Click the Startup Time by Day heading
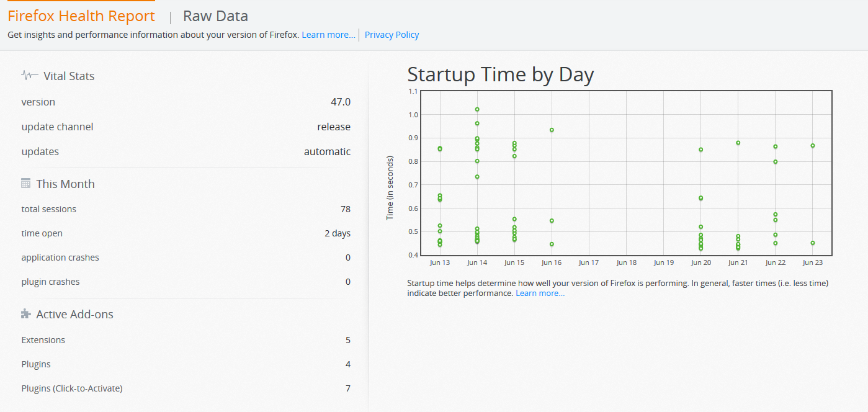 coord(500,74)
